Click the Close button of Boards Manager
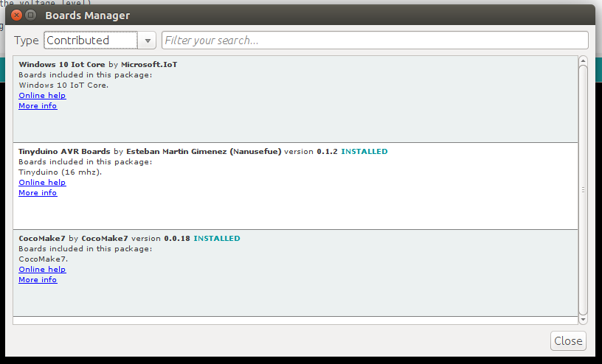 tap(568, 340)
